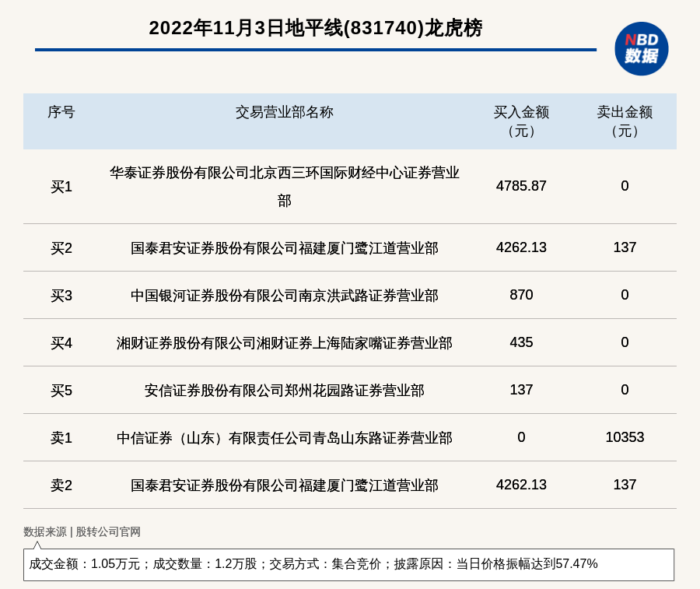
Task: Click the 卖出金额（元） column header
Action: (625, 121)
